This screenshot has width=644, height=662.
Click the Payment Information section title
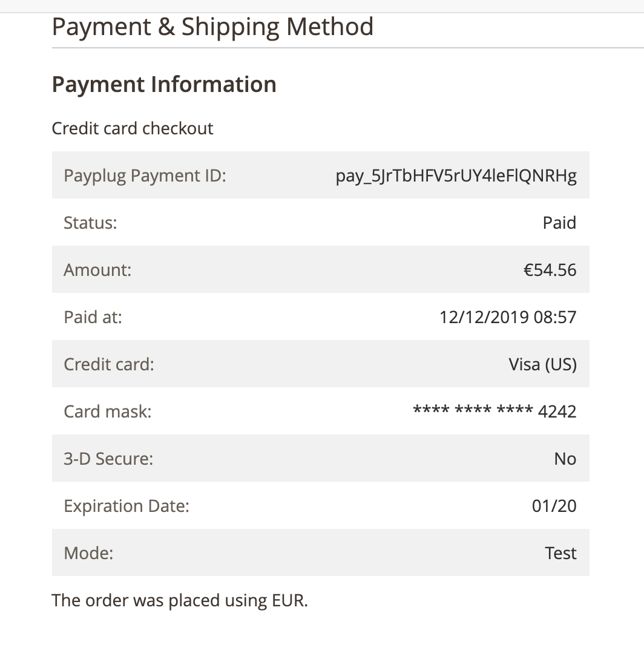click(164, 85)
